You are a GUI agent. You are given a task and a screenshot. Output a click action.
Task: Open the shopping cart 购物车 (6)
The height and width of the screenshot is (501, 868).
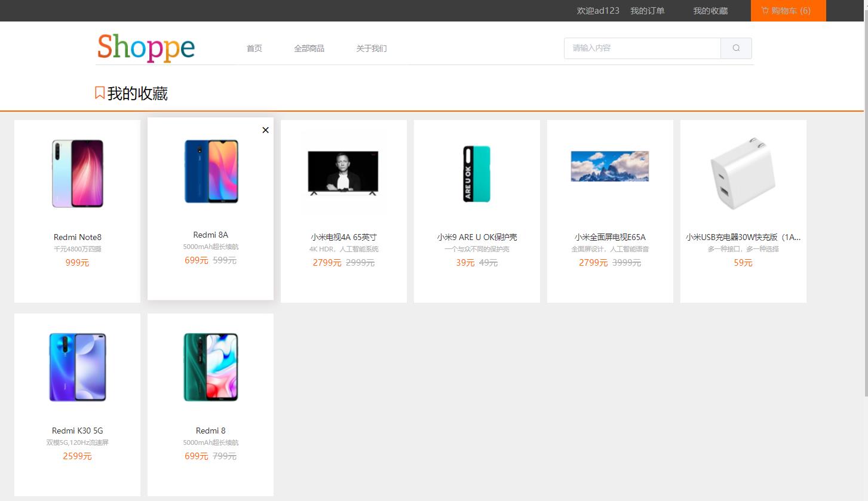pos(788,11)
